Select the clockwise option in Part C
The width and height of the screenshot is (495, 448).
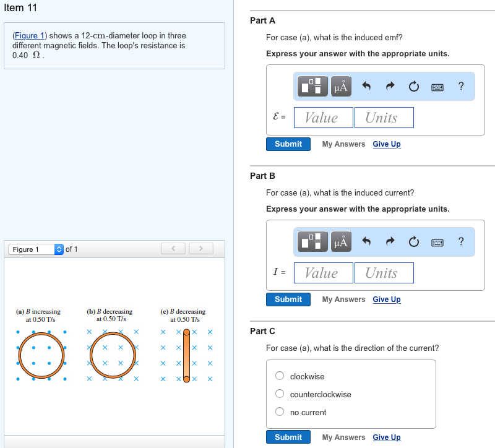[x=279, y=376]
